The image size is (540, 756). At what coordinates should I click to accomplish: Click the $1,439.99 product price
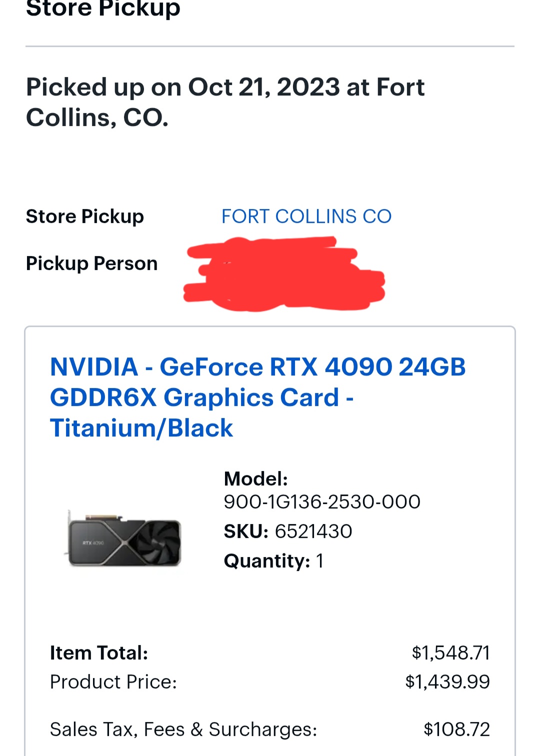point(447,682)
